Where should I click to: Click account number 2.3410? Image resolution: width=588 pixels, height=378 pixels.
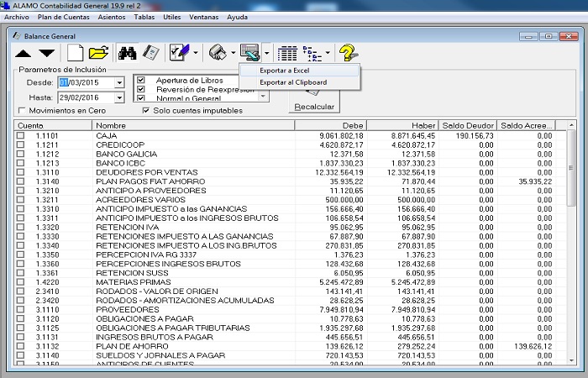click(x=47, y=291)
